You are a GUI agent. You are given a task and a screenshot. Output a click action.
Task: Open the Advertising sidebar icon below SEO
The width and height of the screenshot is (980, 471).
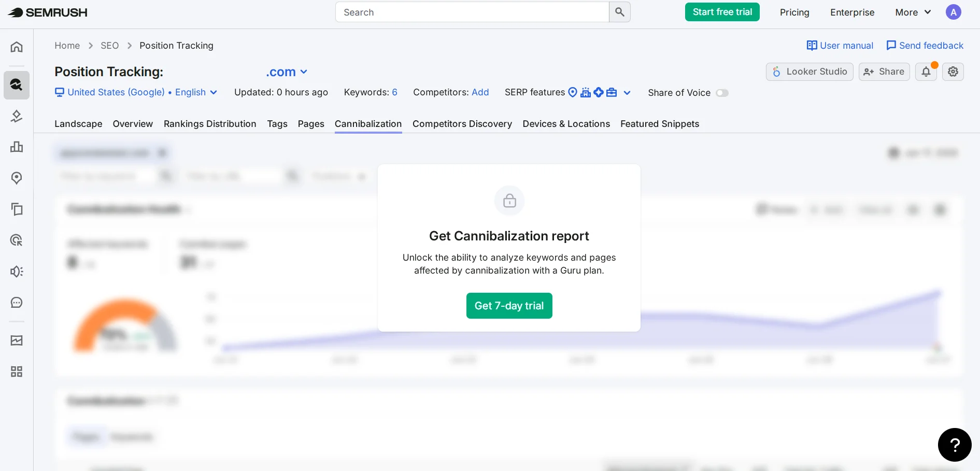pyautogui.click(x=17, y=116)
